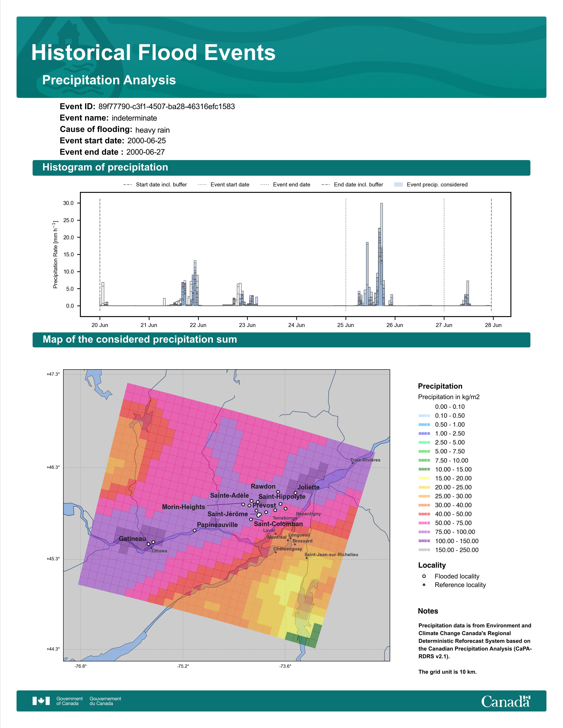Screen dimensions: 563x728
Task: Click the Châteauguay reference locality label
Action: 288,549
